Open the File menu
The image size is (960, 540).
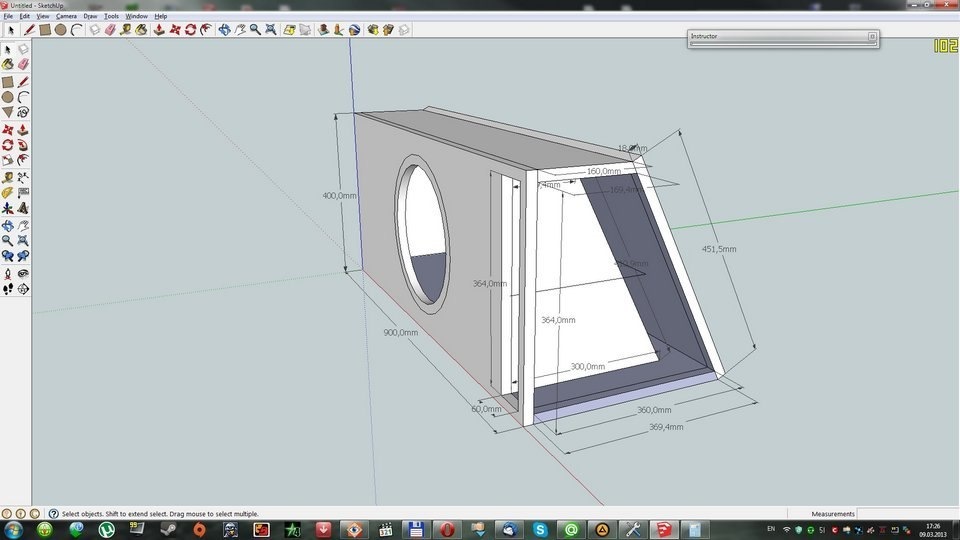tap(9, 16)
